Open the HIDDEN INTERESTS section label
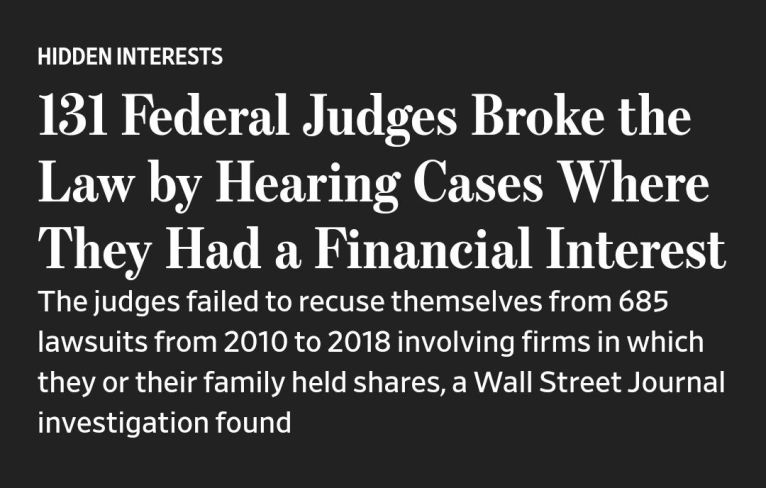This screenshot has height=488, width=766. click(x=130, y=56)
